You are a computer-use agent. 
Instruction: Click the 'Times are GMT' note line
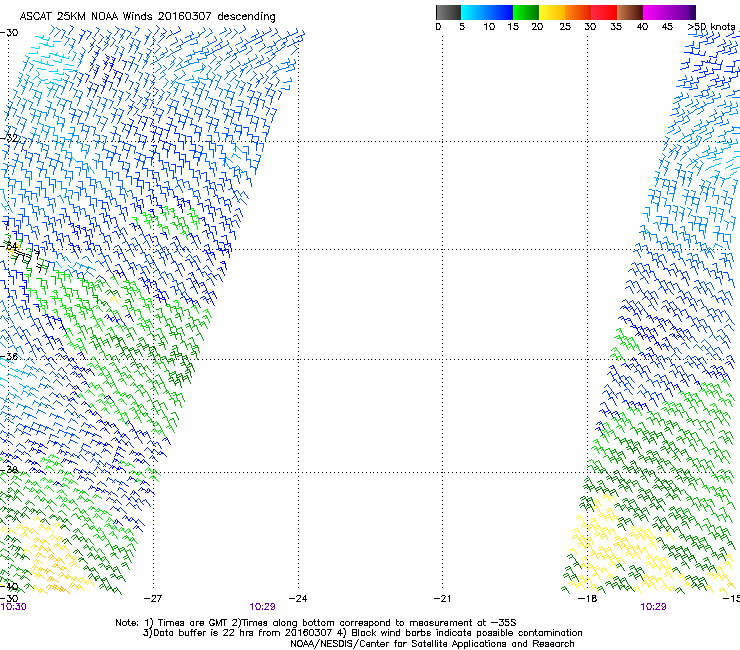tap(316, 623)
